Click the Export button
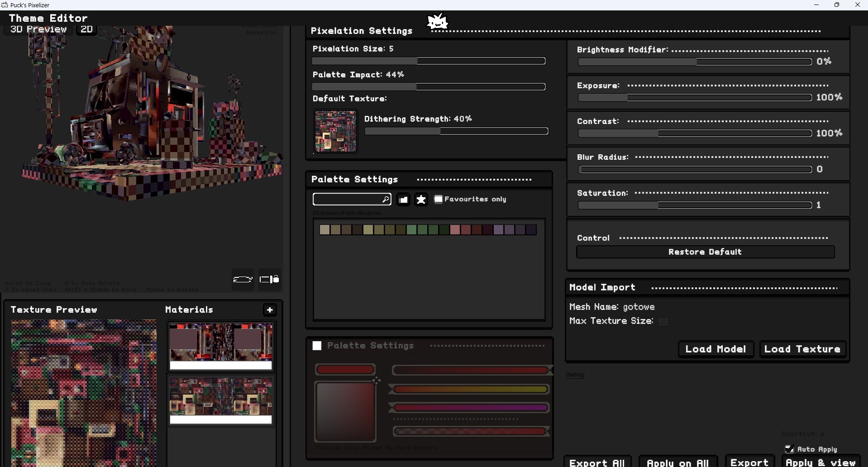 750,462
